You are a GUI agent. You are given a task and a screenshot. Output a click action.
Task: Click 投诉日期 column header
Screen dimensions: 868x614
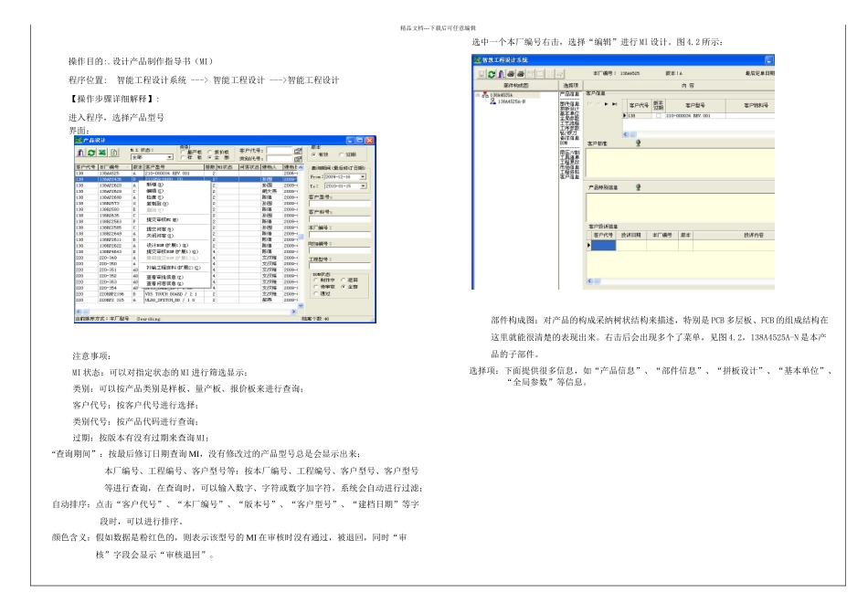(x=631, y=236)
